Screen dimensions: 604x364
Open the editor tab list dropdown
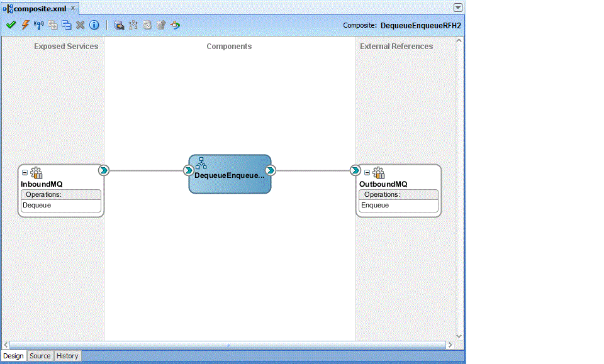coord(458,8)
